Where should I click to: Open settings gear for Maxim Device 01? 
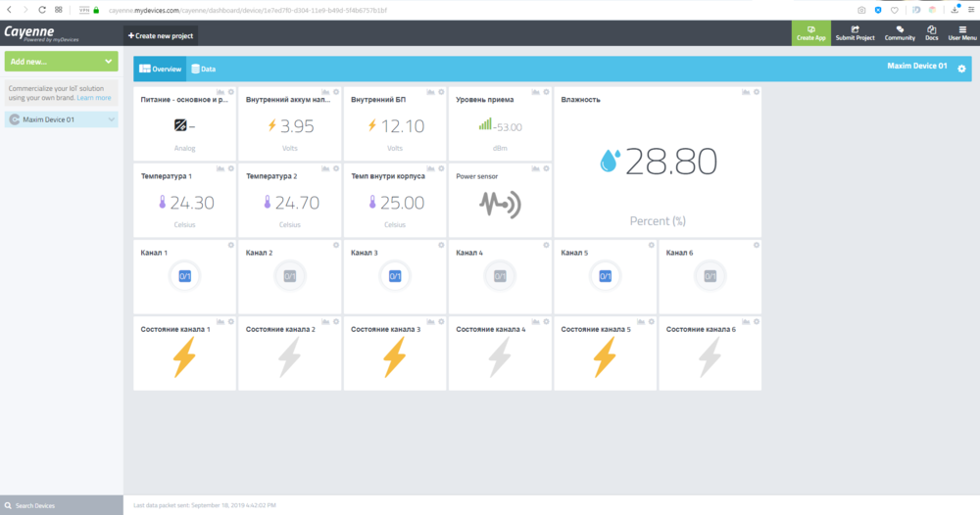pyautogui.click(x=961, y=70)
